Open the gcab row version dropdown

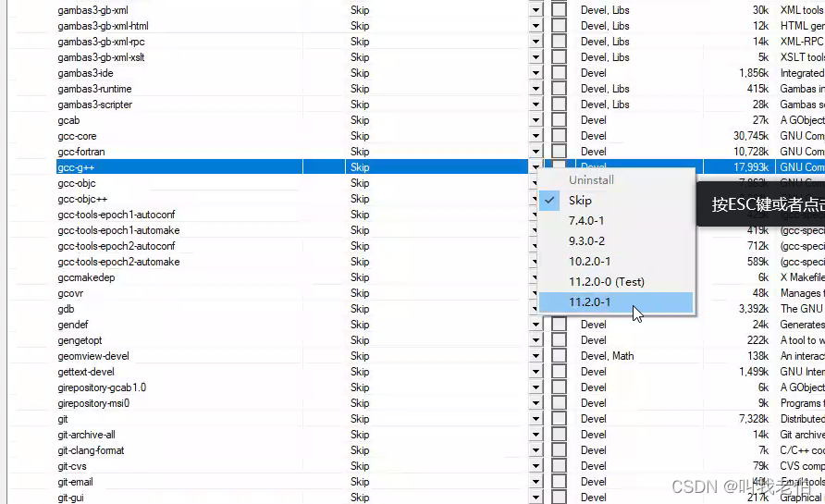coord(536,120)
